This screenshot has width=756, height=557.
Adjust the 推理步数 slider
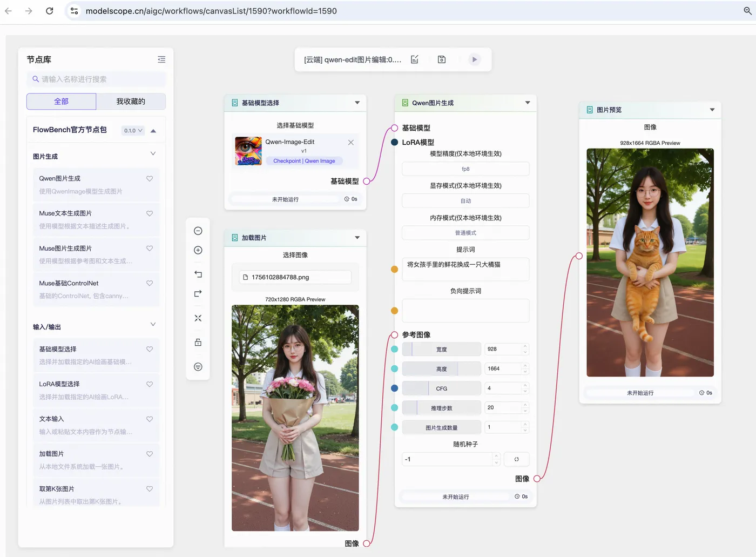pyautogui.click(x=442, y=408)
